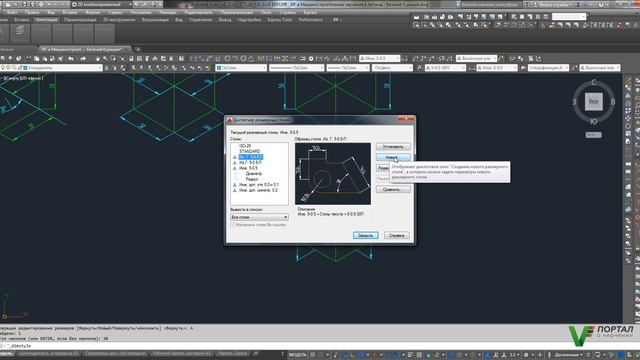Toggle the МОДЕЛЬ space button in status bar
This screenshot has width=640, height=360.
298,355
